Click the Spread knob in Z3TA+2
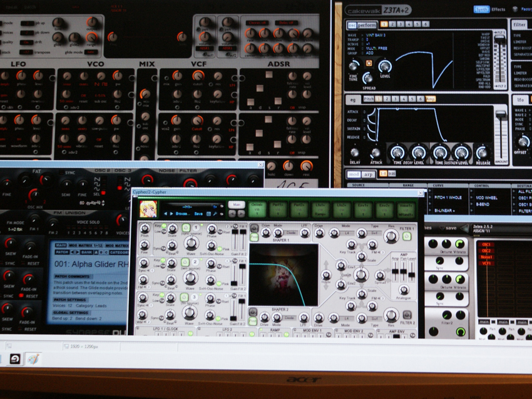The image size is (532, 399). pyautogui.click(x=368, y=78)
